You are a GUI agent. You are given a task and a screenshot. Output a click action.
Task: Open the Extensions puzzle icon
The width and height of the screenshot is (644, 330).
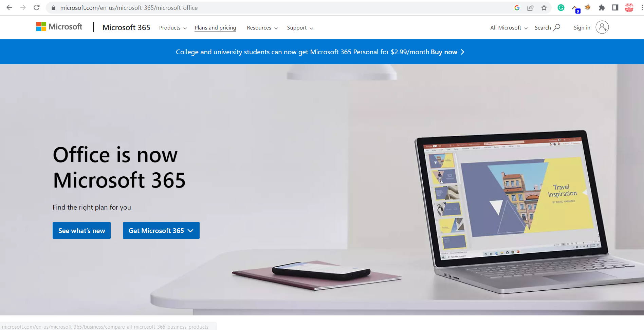coord(602,7)
